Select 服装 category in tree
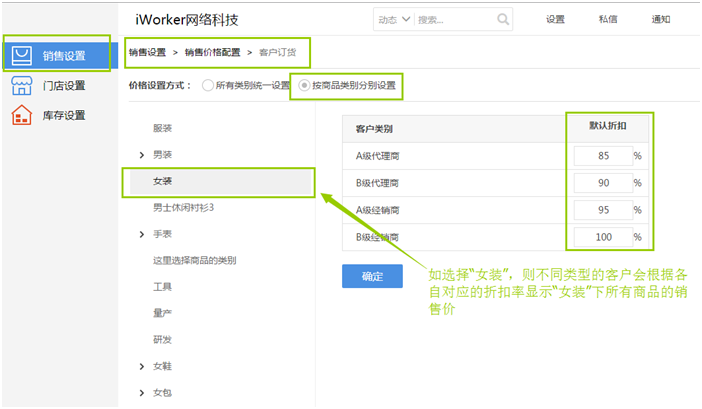The width and height of the screenshot is (702, 409). [163, 128]
